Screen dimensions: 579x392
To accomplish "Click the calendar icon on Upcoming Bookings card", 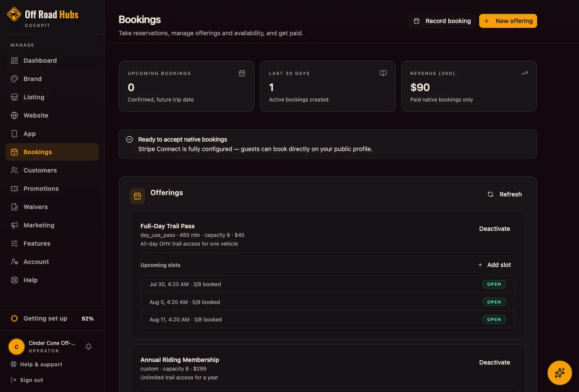I will (242, 73).
